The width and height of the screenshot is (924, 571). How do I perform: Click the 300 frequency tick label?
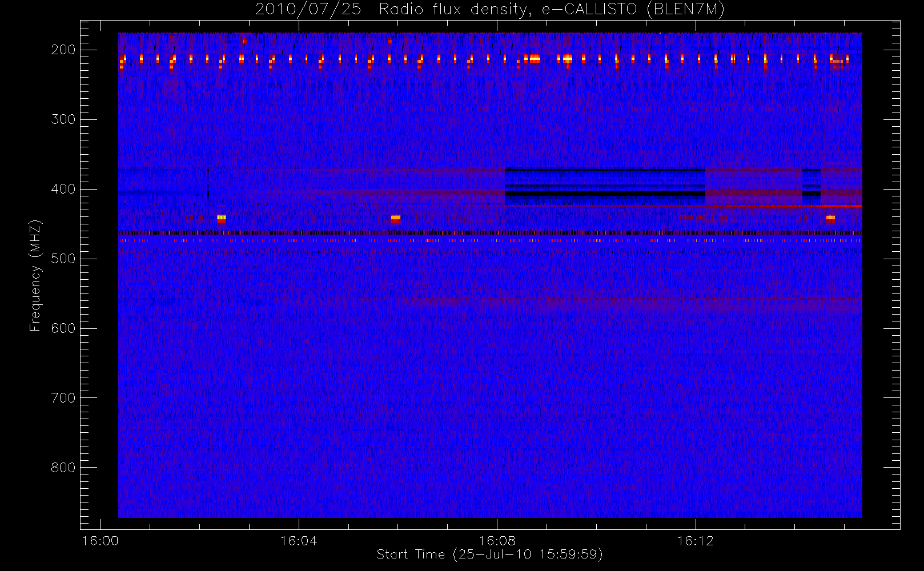(63, 119)
